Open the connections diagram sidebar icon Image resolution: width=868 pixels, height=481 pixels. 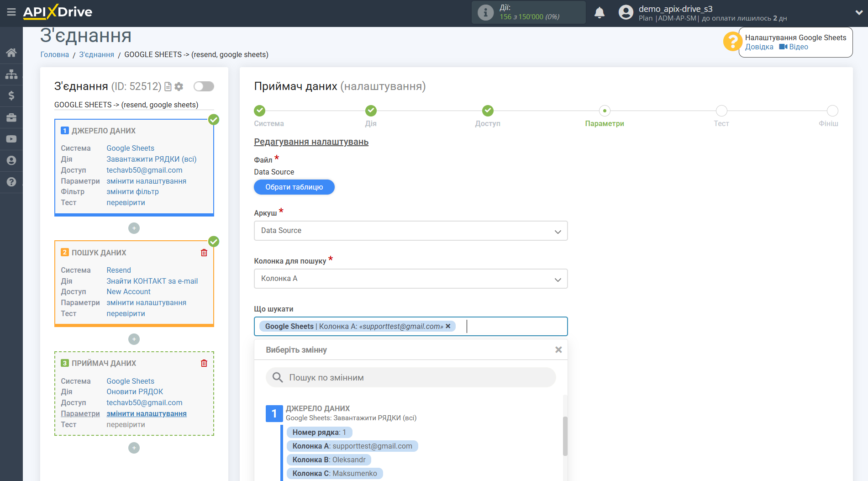coord(11,74)
